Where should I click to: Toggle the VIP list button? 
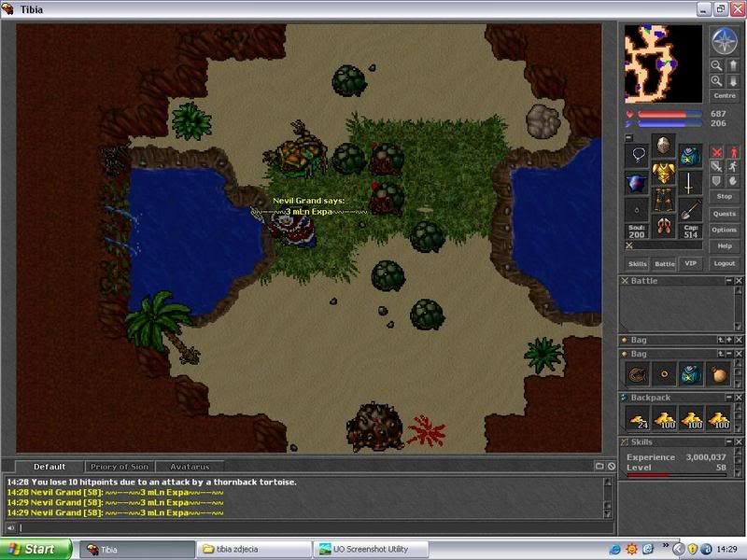[x=690, y=263]
